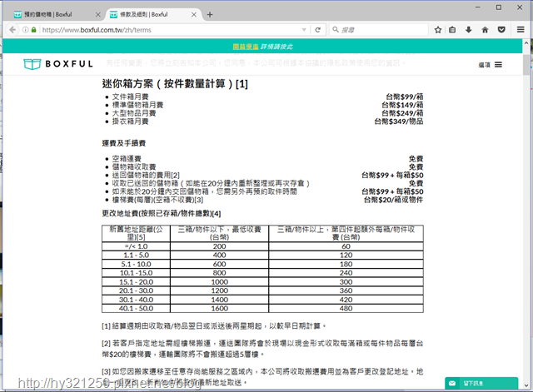The width and height of the screenshot is (533, 392).
Task: Select the 台幣$99/箱 price text
Action: pos(405,97)
